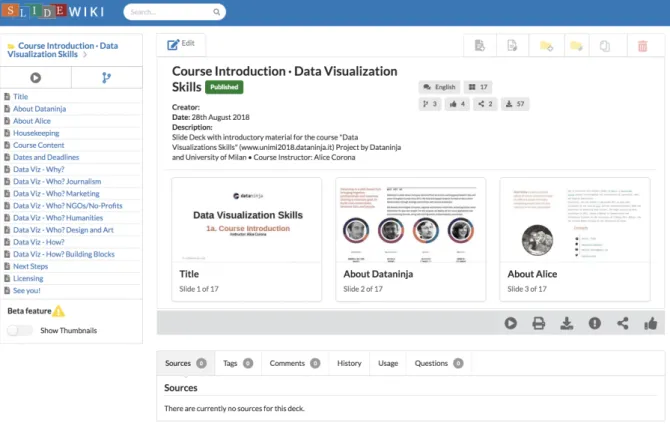Open Data Viz - Who? Humanities slide

click(x=58, y=218)
